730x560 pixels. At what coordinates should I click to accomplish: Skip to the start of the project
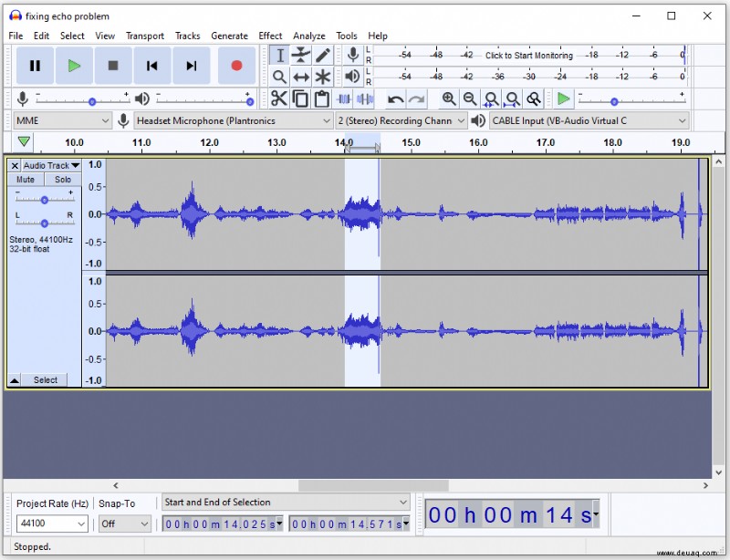151,66
